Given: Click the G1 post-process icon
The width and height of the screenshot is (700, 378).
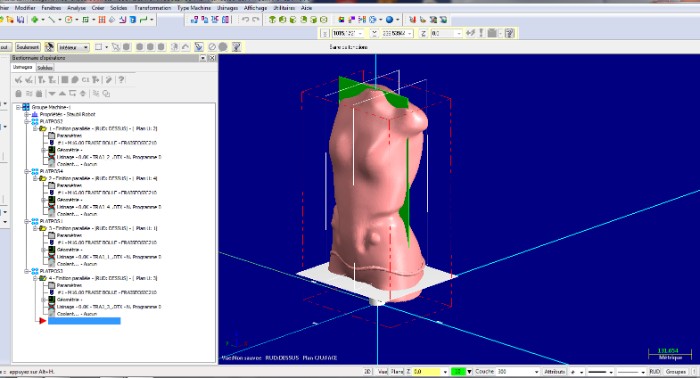Looking at the screenshot, I should coord(85,80).
